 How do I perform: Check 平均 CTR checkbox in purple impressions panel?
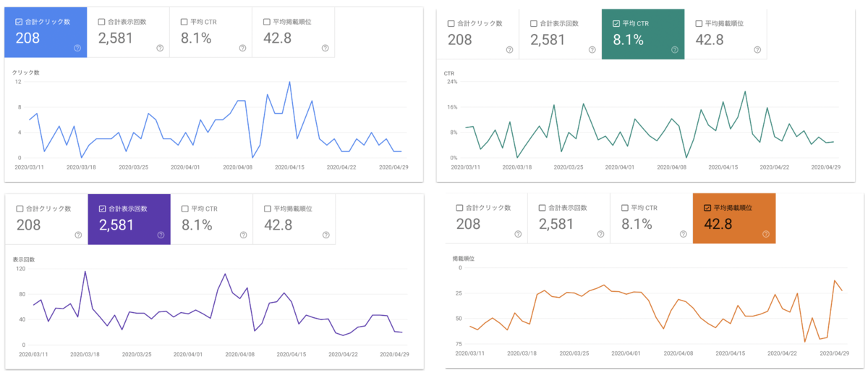184,208
